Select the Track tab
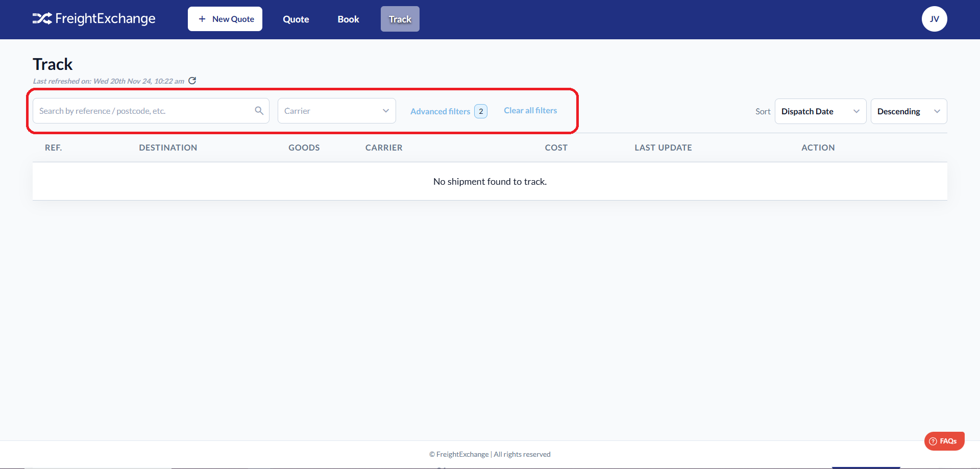This screenshot has width=980, height=469. pyautogui.click(x=400, y=19)
